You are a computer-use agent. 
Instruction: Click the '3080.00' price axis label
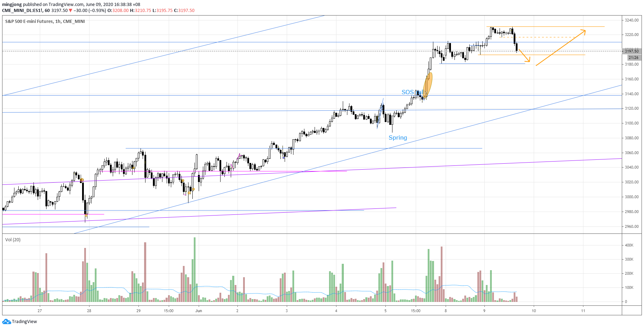(x=632, y=138)
